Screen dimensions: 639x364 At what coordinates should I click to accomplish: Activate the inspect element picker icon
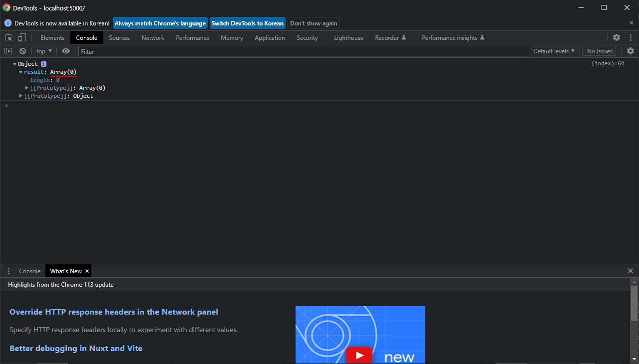coord(8,38)
